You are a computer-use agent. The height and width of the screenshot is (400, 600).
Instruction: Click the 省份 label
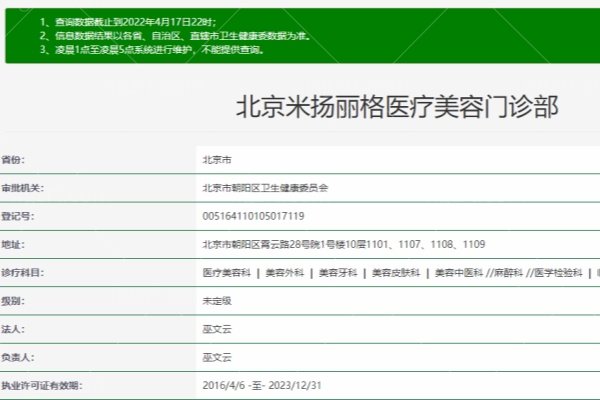point(13,160)
